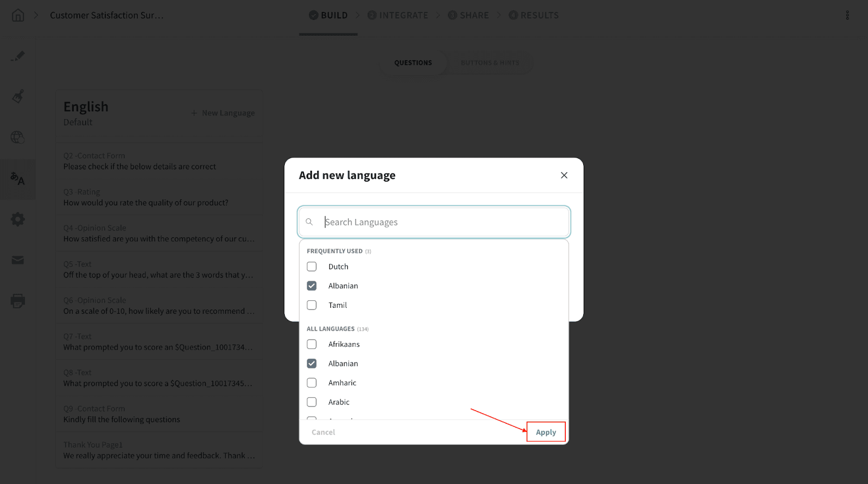Enable the Afrikaans checkbox
Screen dimensions: 868x484
click(x=312, y=344)
